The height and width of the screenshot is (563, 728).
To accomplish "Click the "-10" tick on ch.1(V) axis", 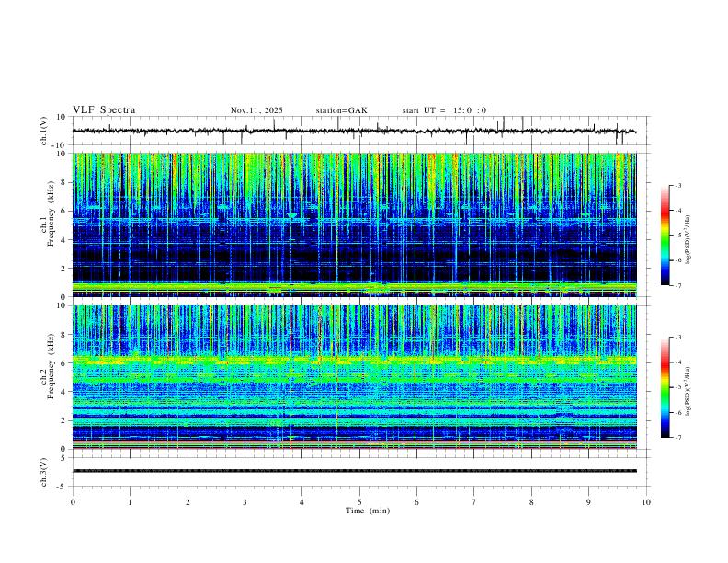I will (x=60, y=145).
